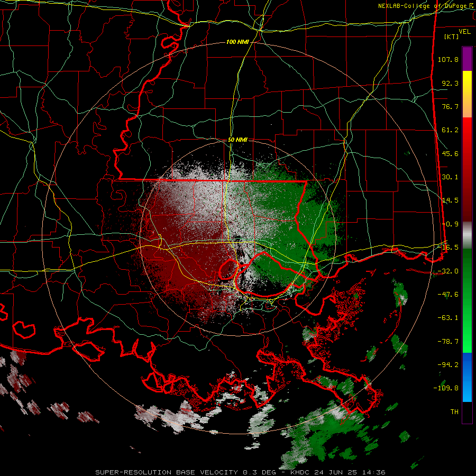476x476 pixels.
Task: Click the -0.9 value on the velocity scale
Action: pyautogui.click(x=450, y=224)
